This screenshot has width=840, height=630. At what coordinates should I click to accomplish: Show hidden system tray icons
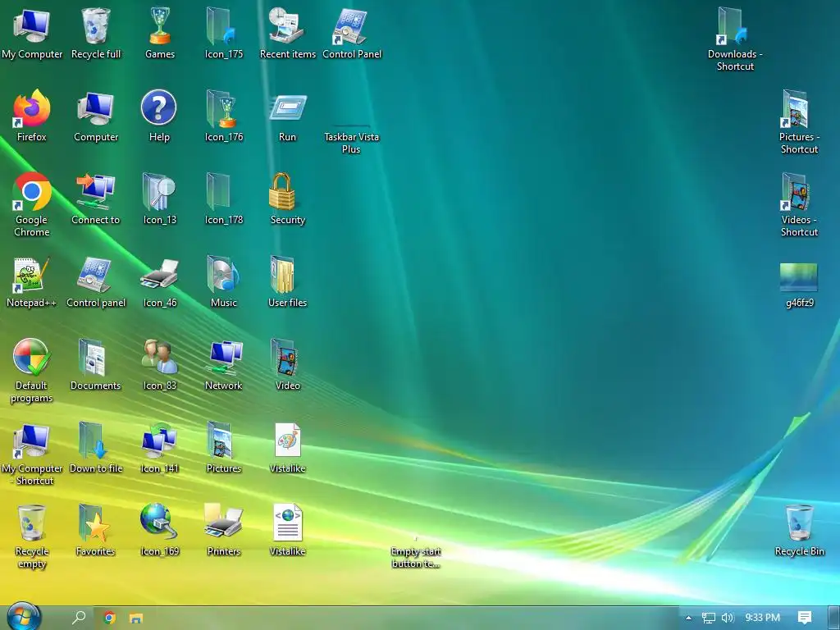click(689, 618)
